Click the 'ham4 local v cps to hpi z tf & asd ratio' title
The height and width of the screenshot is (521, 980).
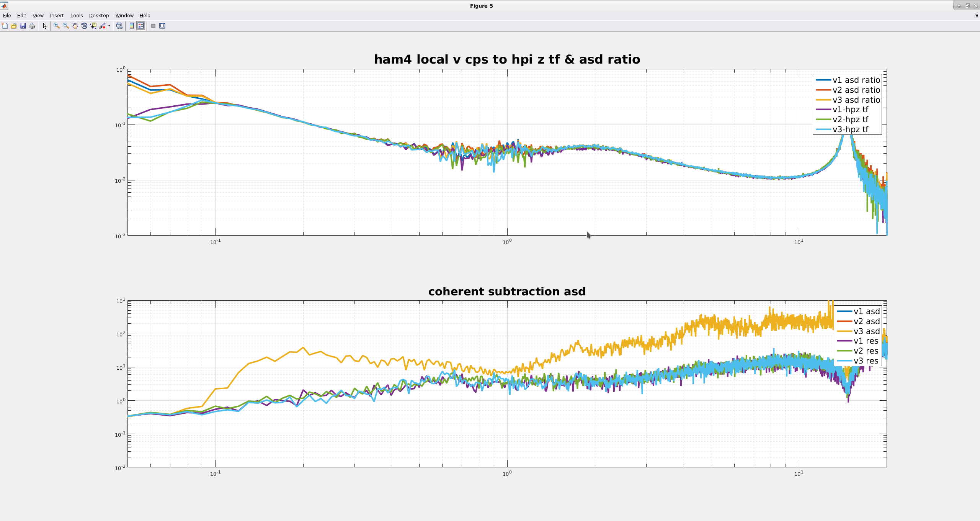pos(507,59)
